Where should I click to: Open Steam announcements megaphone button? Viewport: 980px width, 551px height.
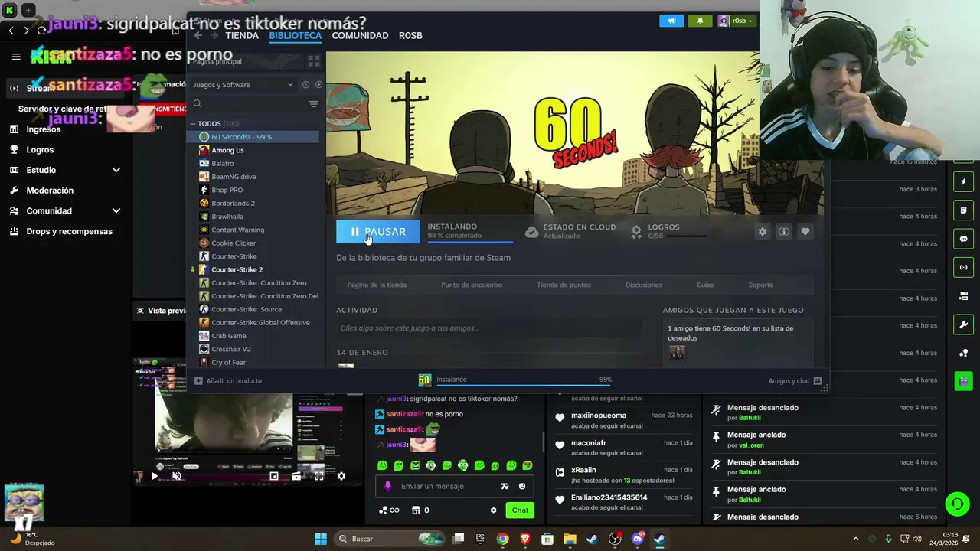(671, 21)
